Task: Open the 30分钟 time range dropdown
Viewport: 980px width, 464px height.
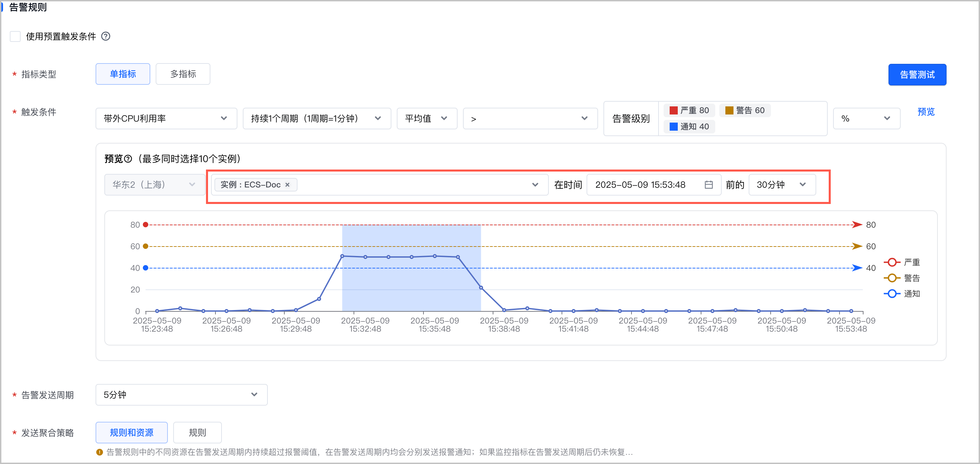Action: [782, 185]
